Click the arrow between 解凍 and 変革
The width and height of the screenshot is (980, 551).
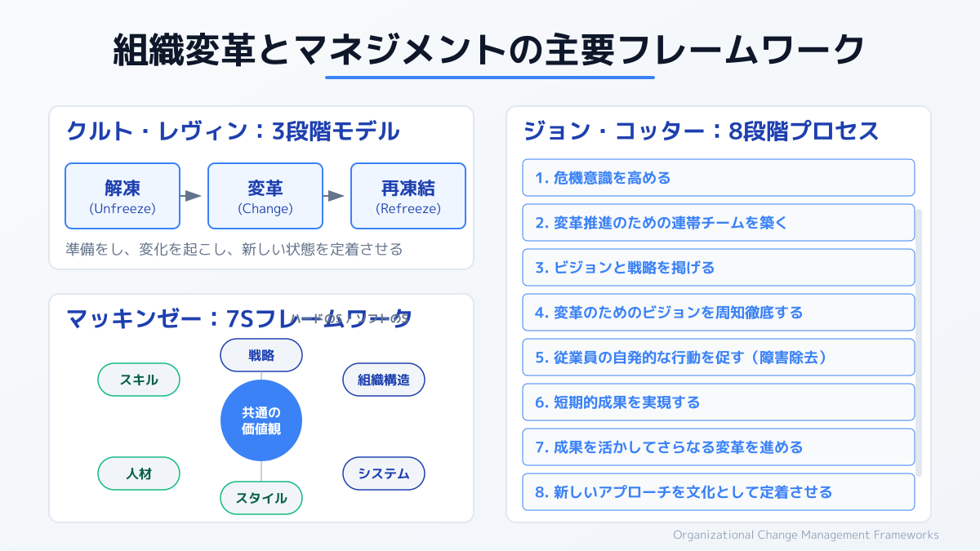point(193,196)
